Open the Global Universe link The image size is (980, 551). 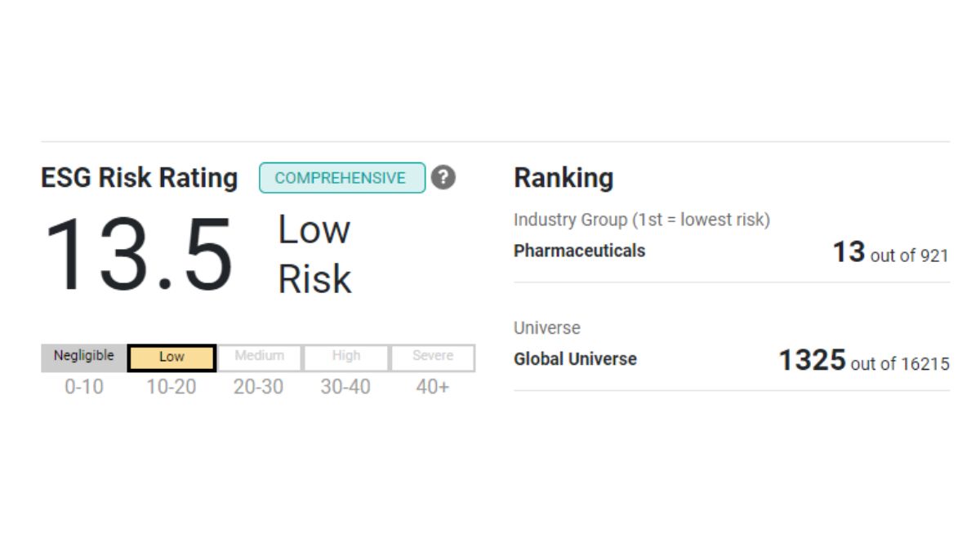pyautogui.click(x=575, y=359)
